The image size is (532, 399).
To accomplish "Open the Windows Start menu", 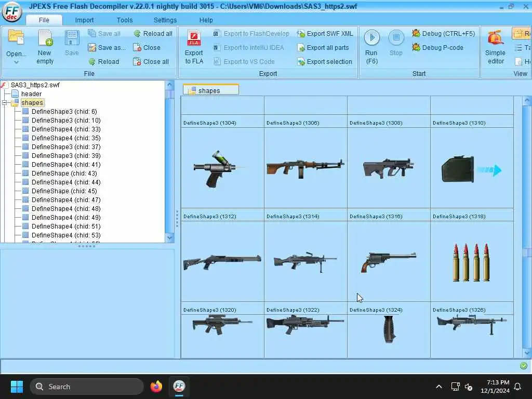I will click(17, 387).
